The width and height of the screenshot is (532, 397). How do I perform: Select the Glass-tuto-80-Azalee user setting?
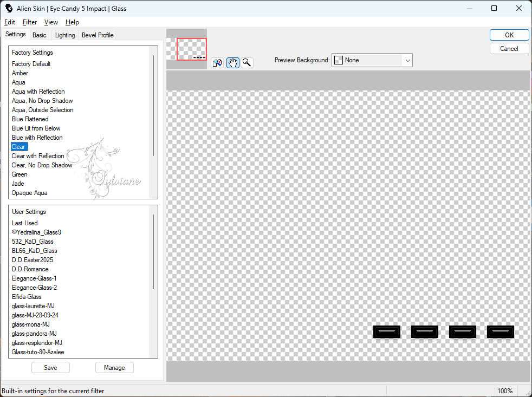(38, 352)
